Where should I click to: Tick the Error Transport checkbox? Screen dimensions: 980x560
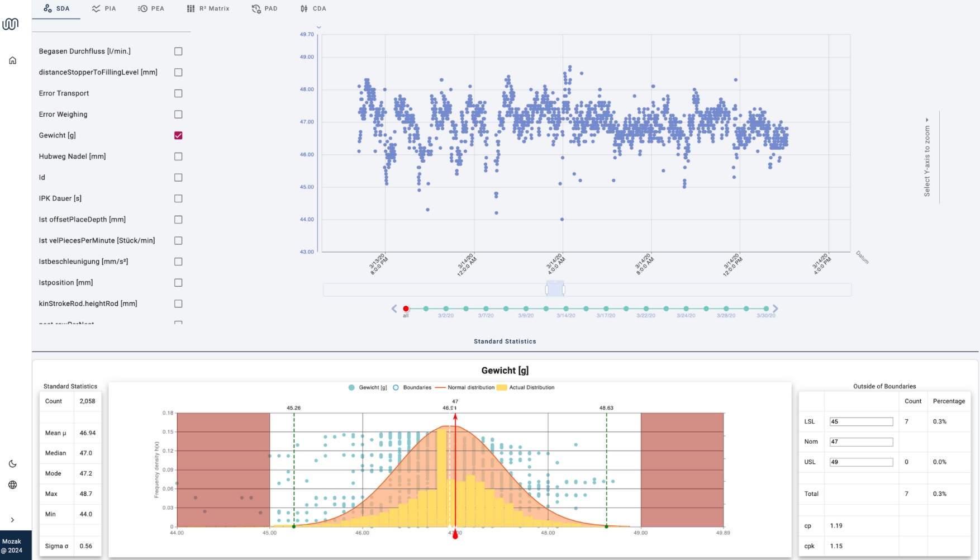click(178, 93)
